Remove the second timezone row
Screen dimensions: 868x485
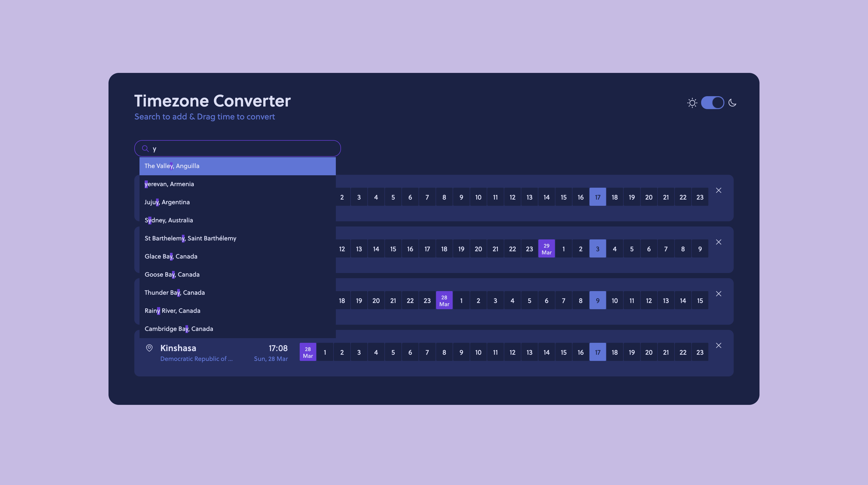(719, 242)
